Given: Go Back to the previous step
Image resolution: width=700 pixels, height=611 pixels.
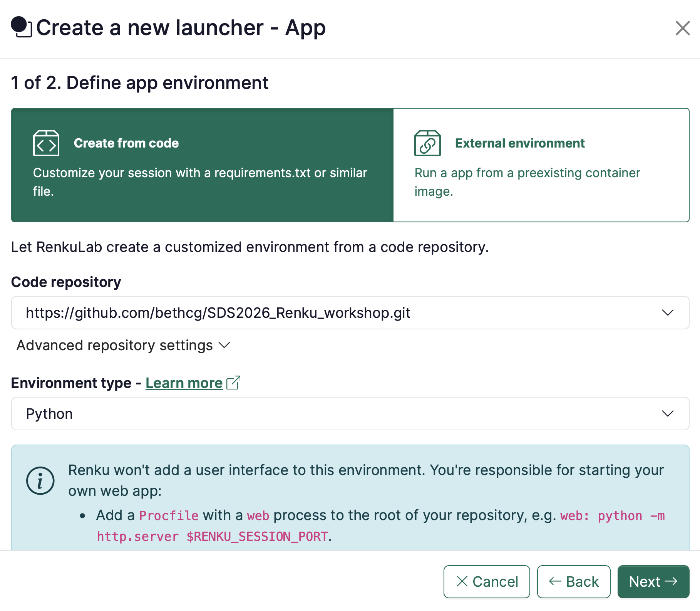Looking at the screenshot, I should (574, 582).
